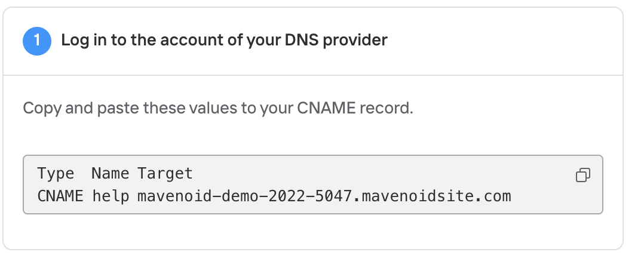The height and width of the screenshot is (258, 644).
Task: Click 'CNAME record' in the instruction sentence
Action: [x=355, y=108]
